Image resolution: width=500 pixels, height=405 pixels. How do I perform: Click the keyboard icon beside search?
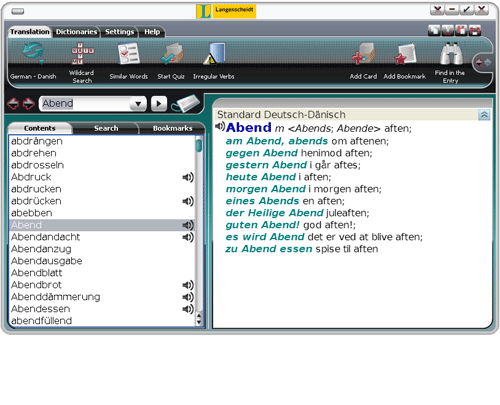185,103
